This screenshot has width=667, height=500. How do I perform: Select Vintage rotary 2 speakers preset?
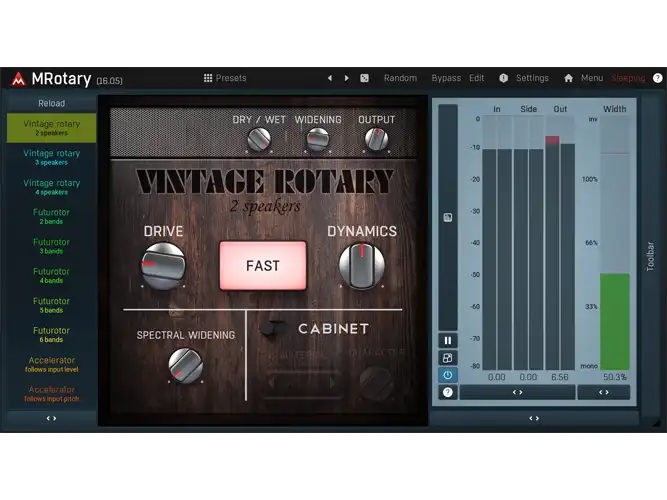(51, 128)
